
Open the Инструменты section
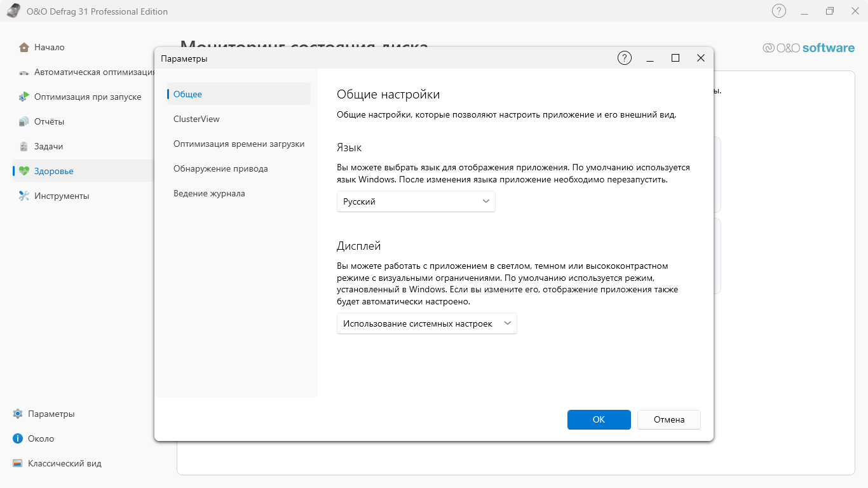[83, 196]
